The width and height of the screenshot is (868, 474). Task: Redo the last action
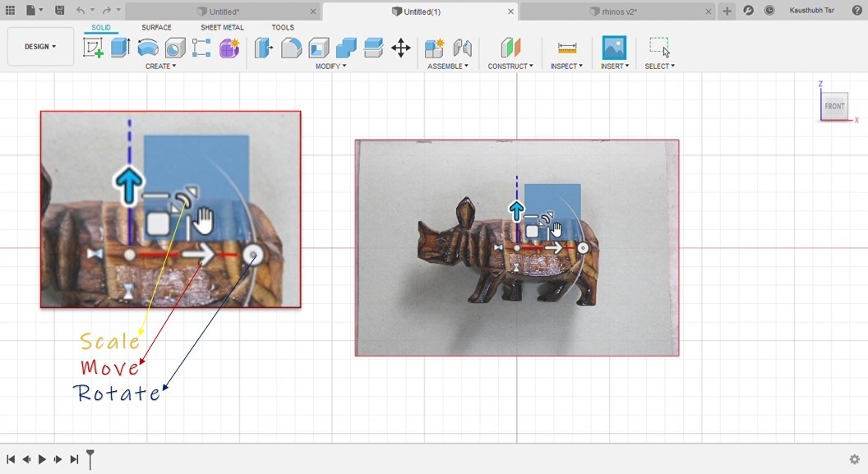(107, 11)
